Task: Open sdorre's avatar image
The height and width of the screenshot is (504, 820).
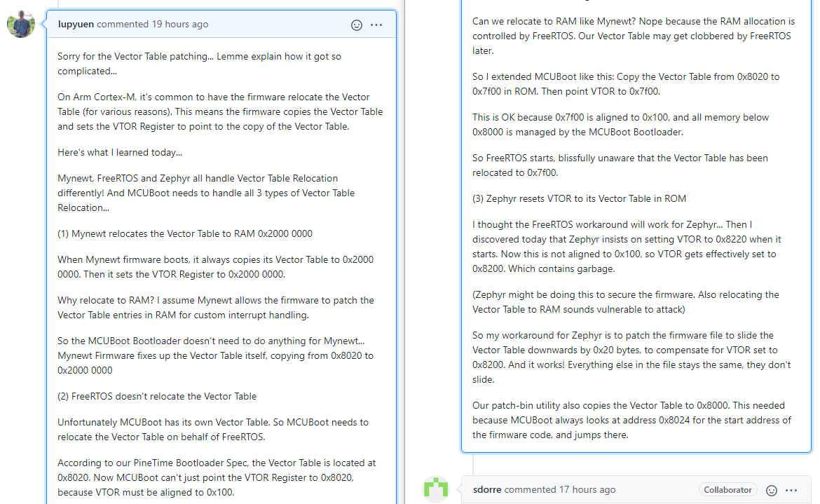Action: tap(436, 489)
